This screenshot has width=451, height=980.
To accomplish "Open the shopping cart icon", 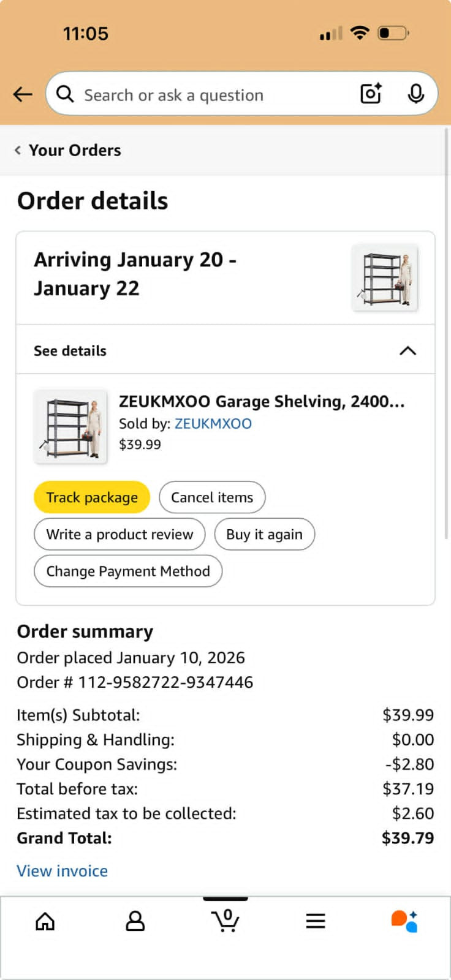I will 225,921.
